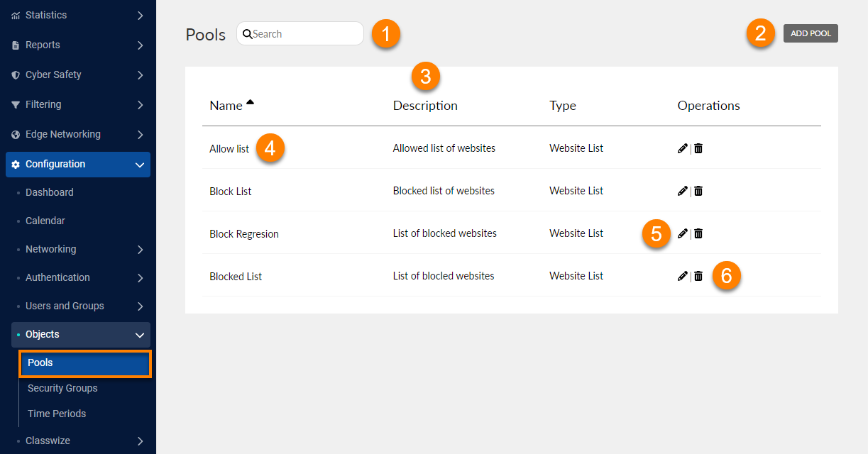Expand the Cyber Safety menu
Viewport: 868px width, 454px height.
[78, 74]
